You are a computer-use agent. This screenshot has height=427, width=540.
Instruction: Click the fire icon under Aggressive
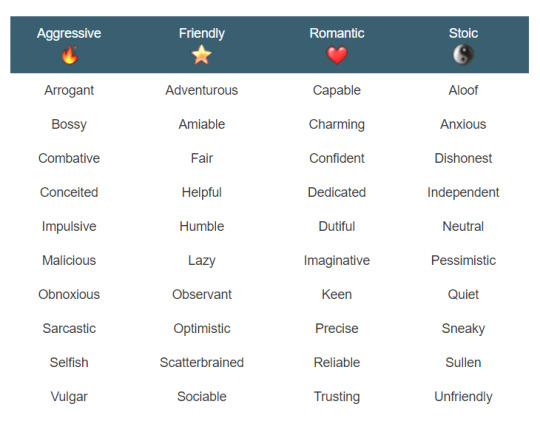point(69,54)
